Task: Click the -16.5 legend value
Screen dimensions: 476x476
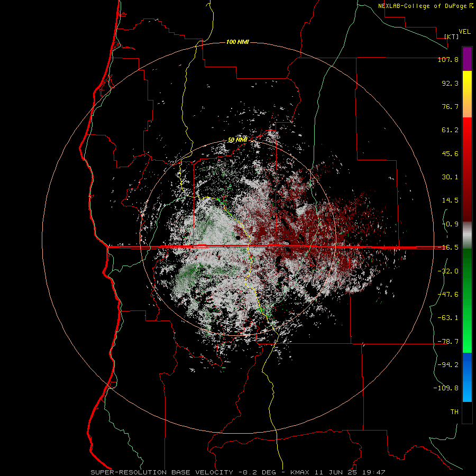Action: click(x=448, y=248)
